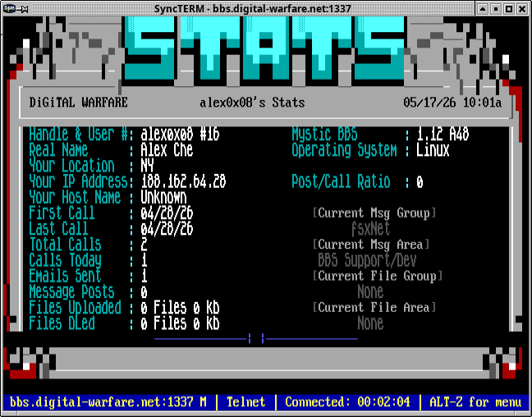Screen dimensions: 532x417
Task: Click the "ALT-Z for menu" status item
Action: pyautogui.click(x=475, y=402)
